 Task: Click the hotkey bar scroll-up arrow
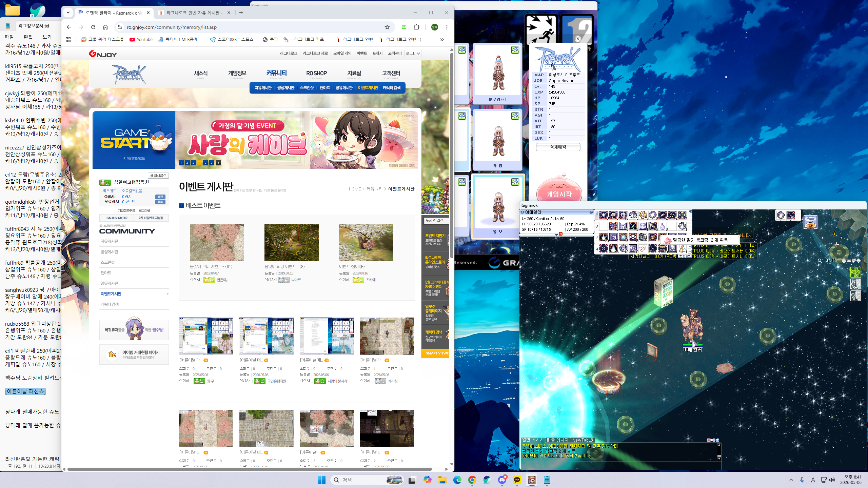690,247
